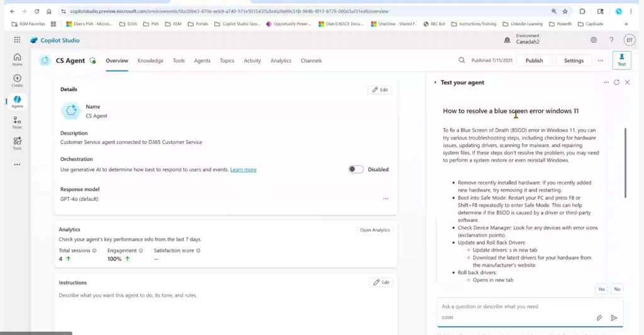Attach a file in the chat box

click(599, 318)
